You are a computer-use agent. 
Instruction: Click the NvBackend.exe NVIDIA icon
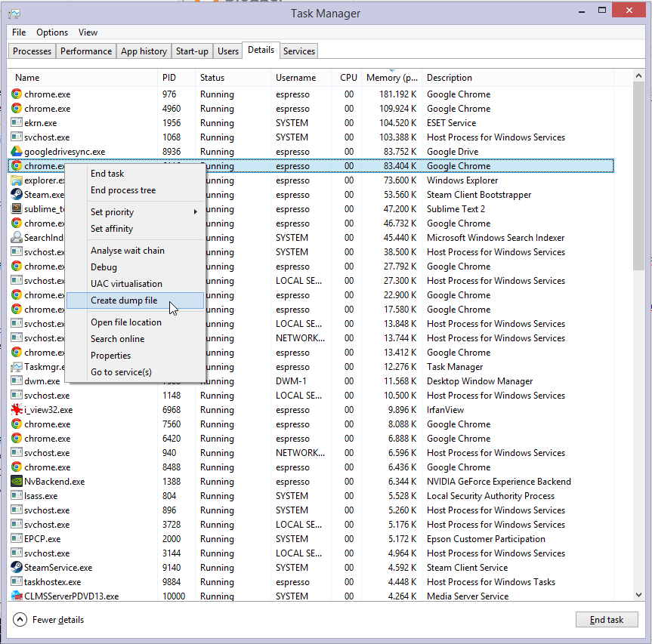click(x=17, y=482)
